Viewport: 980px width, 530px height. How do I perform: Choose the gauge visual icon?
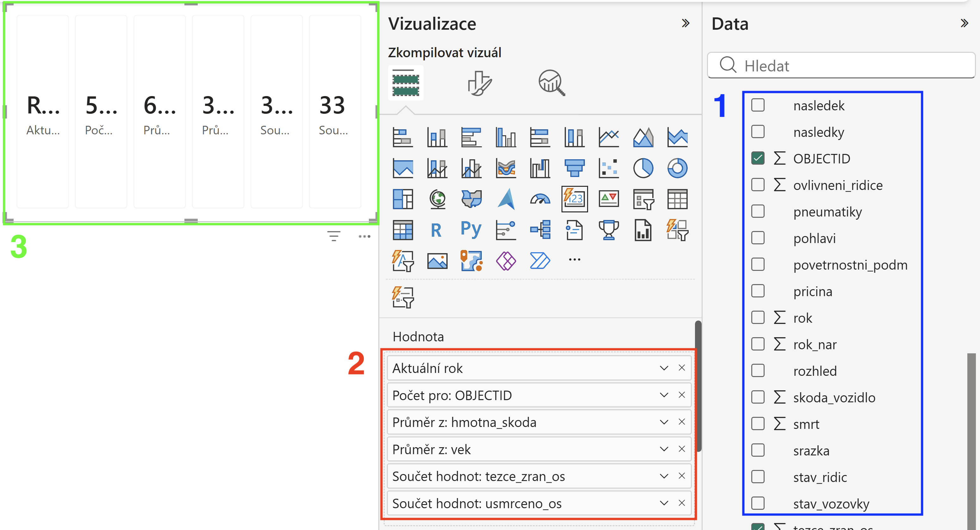[x=540, y=199]
